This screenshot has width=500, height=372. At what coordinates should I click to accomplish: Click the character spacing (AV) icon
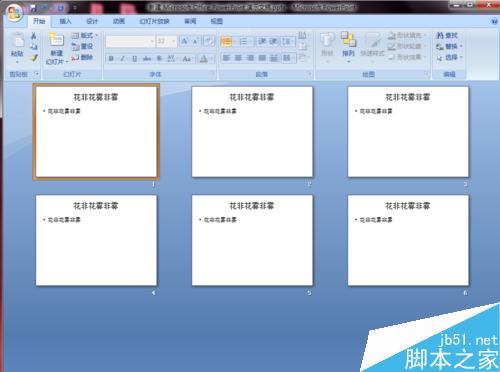coord(171,59)
